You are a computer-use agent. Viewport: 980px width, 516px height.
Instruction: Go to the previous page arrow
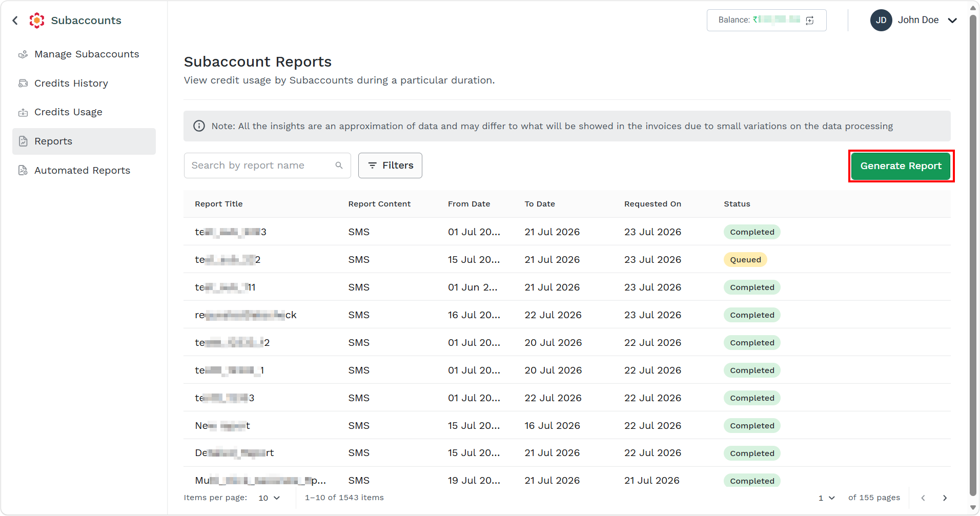click(x=923, y=498)
